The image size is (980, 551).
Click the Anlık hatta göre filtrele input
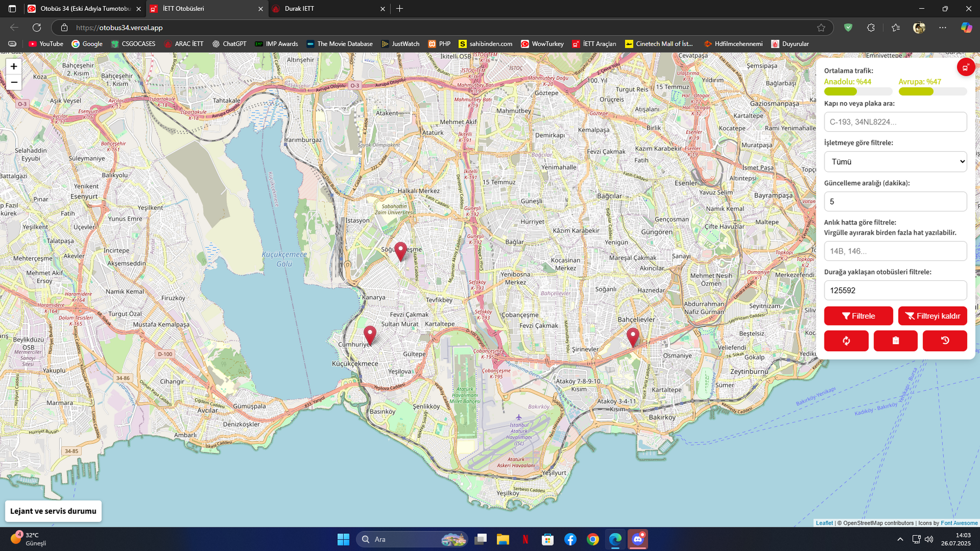896,251
